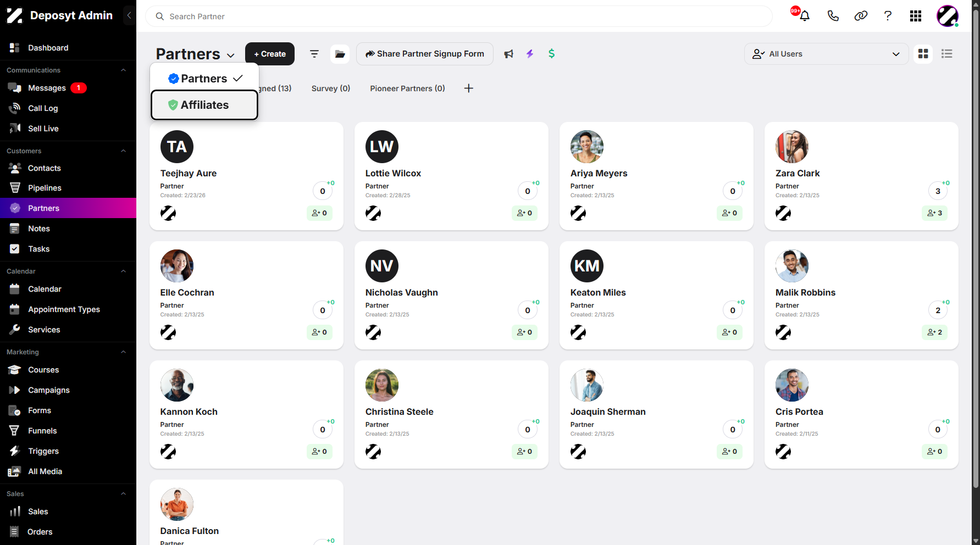
Task: Open Ariya Meyers profile photo
Action: pyautogui.click(x=587, y=147)
